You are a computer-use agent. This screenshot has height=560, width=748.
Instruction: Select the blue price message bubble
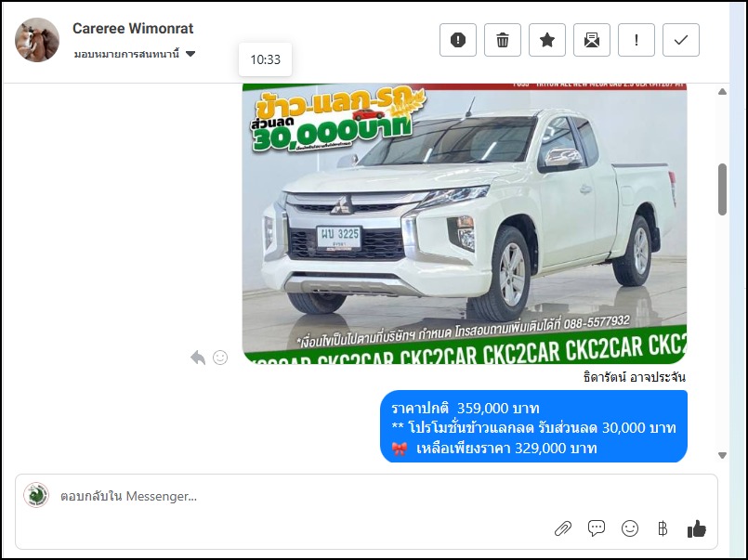click(x=533, y=426)
